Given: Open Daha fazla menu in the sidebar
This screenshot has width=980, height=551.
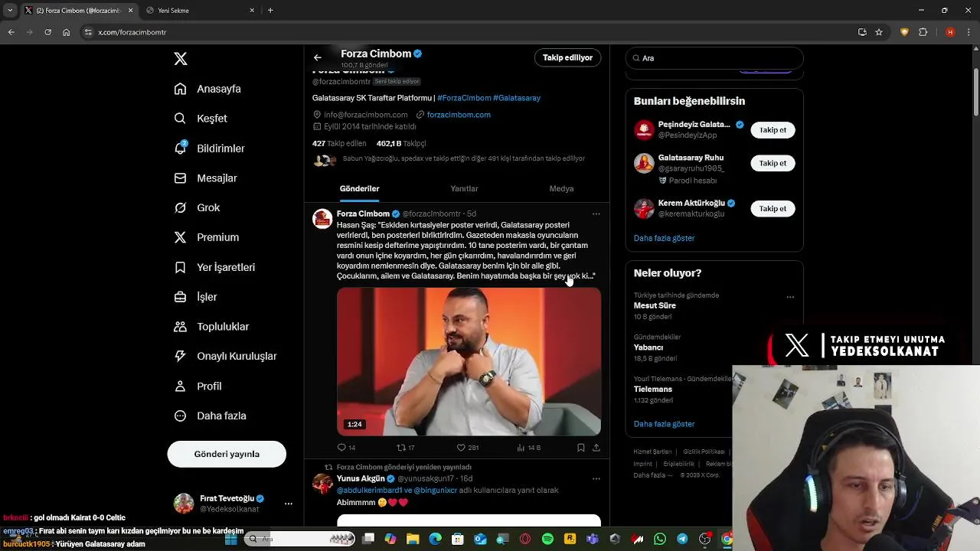Looking at the screenshot, I should (210, 416).
